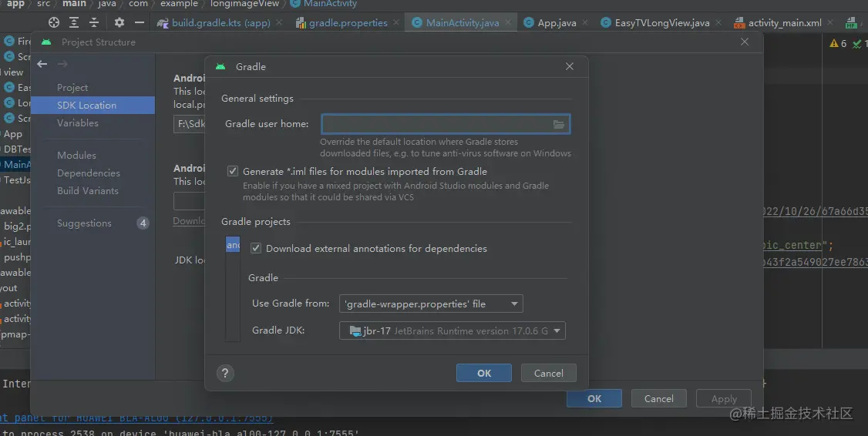Click the Android SDK location field
Screen dimensions: 868x436
tap(190, 124)
